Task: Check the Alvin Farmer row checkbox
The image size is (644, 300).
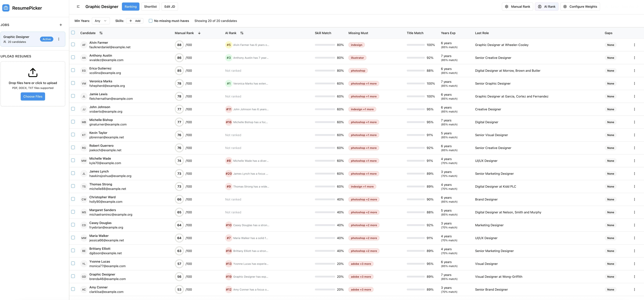Action: tap(73, 45)
